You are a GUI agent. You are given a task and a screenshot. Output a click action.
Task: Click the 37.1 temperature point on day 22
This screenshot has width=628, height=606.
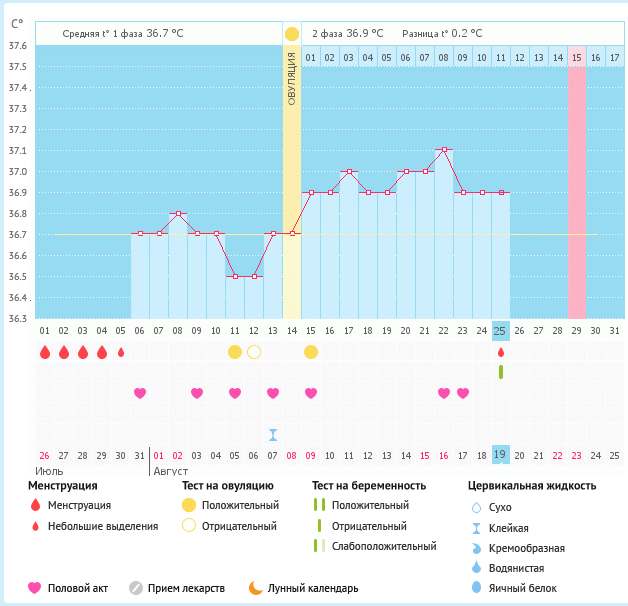point(444,150)
